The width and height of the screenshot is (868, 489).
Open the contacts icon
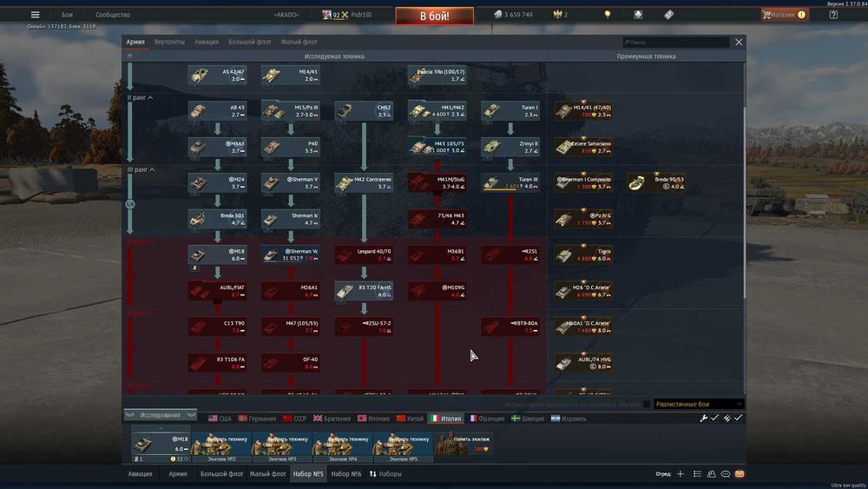[x=712, y=474]
